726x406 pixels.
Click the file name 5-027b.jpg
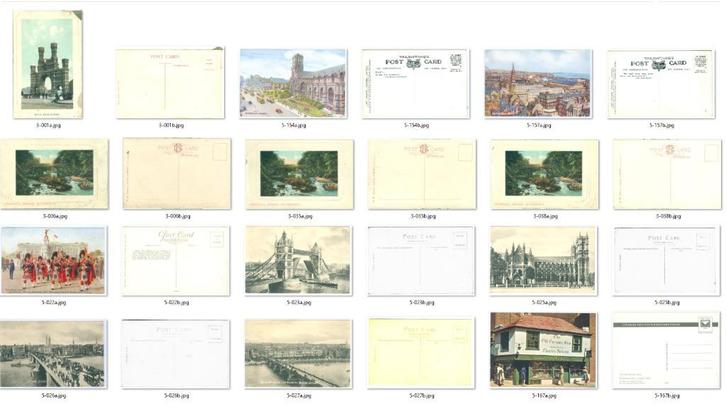[x=422, y=396]
